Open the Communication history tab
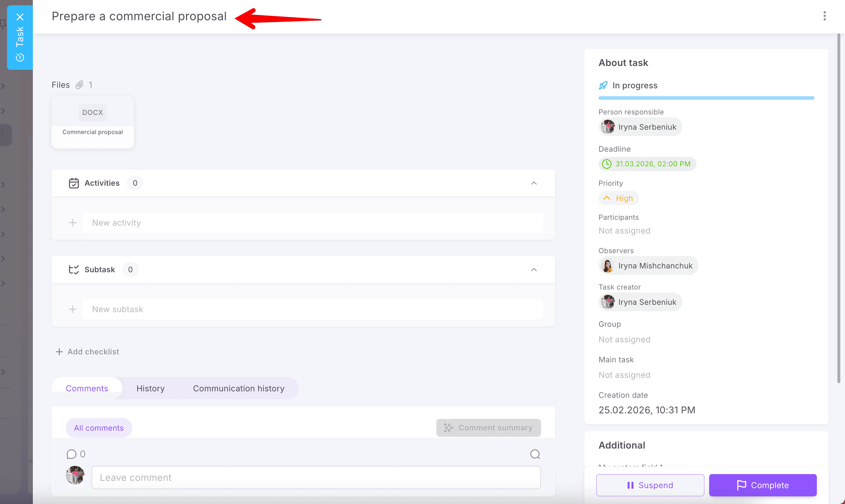Image resolution: width=845 pixels, height=504 pixels. (239, 388)
